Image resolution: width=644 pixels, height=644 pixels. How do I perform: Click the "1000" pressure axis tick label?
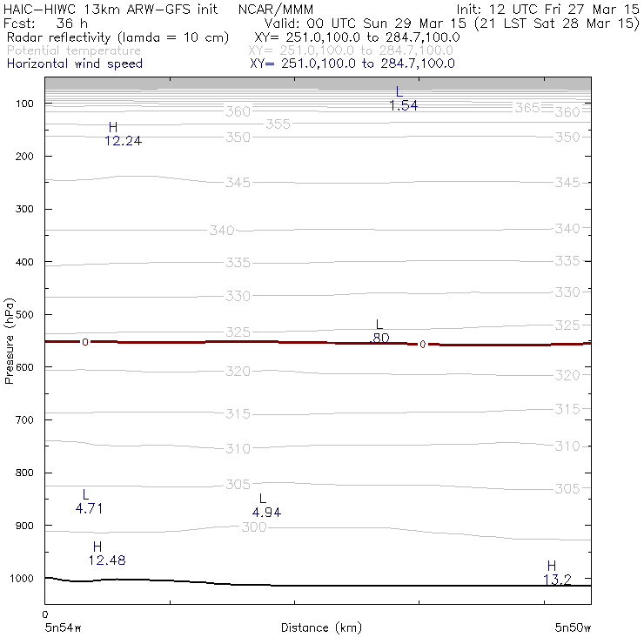[x=22, y=578]
